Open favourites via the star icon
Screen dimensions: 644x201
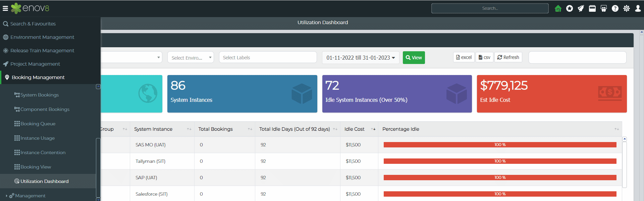[569, 8]
